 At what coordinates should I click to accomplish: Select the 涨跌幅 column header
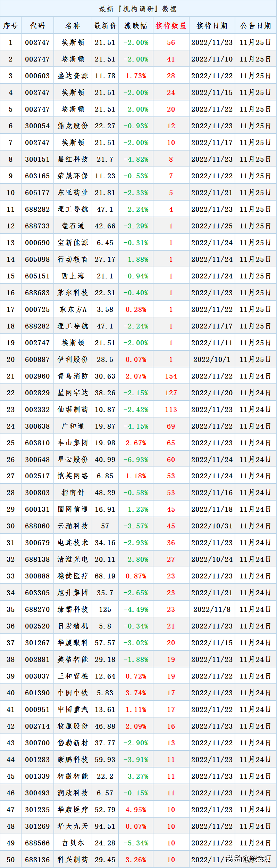(x=136, y=25)
